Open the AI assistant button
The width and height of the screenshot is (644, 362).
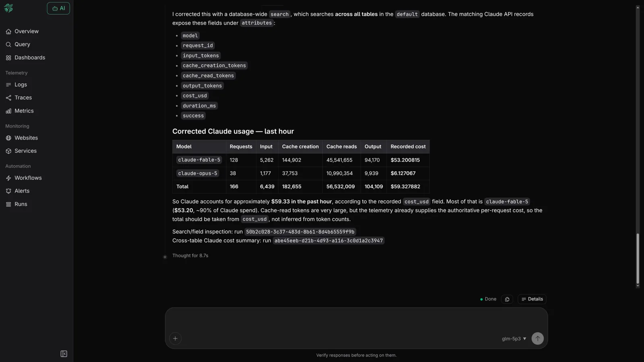58,8
